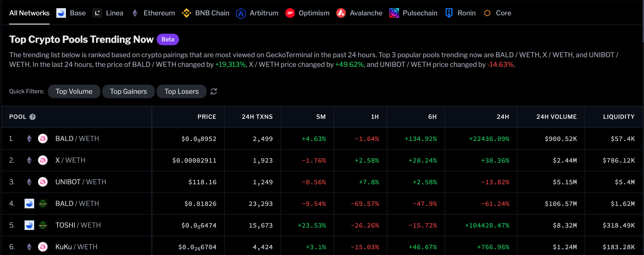Image resolution: width=644 pixels, height=255 pixels.
Task: Select the Core network tab
Action: pyautogui.click(x=503, y=13)
